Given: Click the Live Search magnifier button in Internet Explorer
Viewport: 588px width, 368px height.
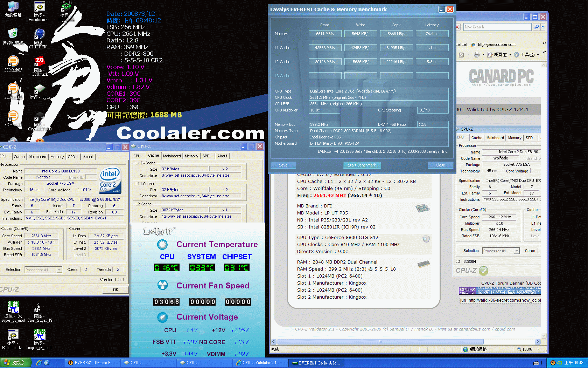Looking at the screenshot, I should point(536,27).
